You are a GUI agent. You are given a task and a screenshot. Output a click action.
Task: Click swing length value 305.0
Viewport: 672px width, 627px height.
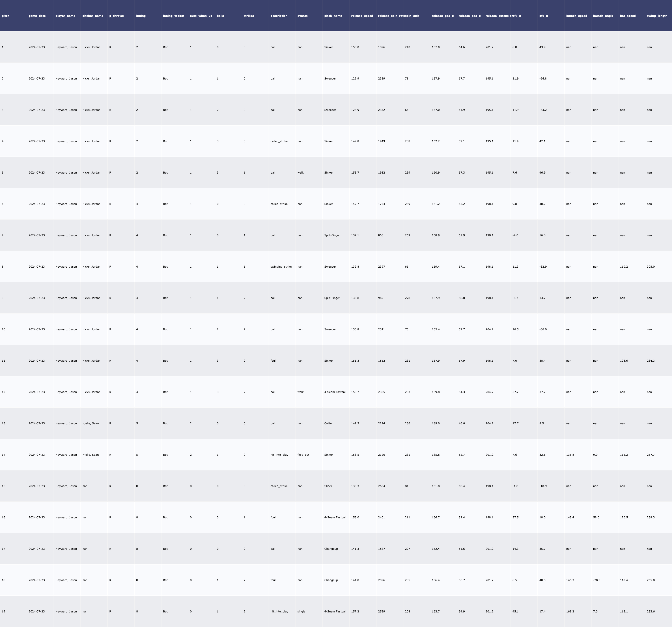[x=650, y=267]
